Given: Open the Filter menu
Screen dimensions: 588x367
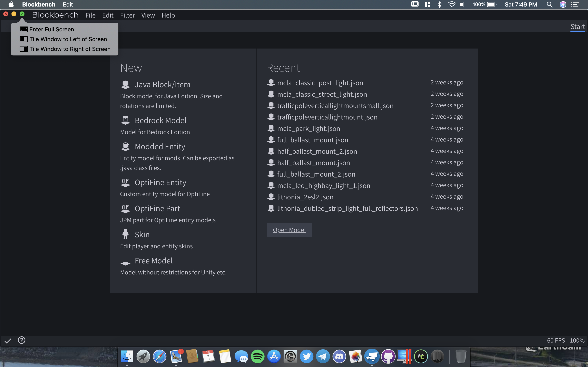Looking at the screenshot, I should coord(127,15).
